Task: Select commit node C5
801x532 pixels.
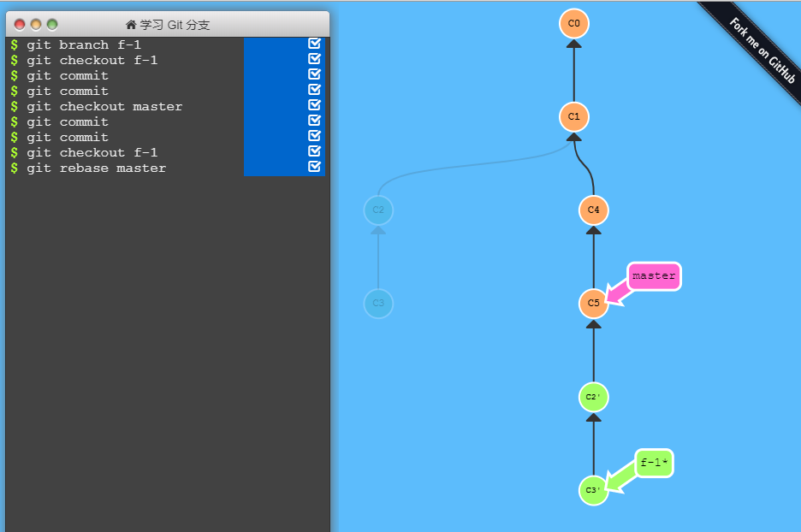Action: [x=593, y=304]
